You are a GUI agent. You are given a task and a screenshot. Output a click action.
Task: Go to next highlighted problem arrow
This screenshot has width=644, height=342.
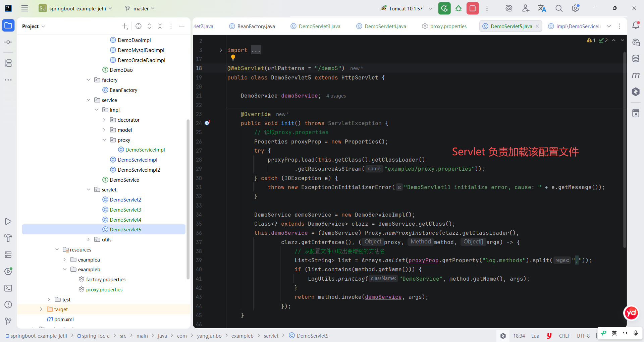click(623, 40)
